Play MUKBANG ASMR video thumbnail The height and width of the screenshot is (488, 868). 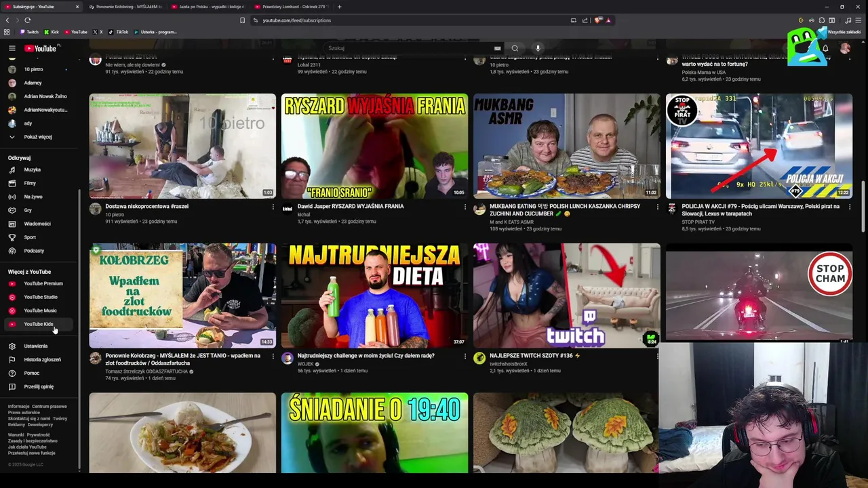click(x=566, y=146)
